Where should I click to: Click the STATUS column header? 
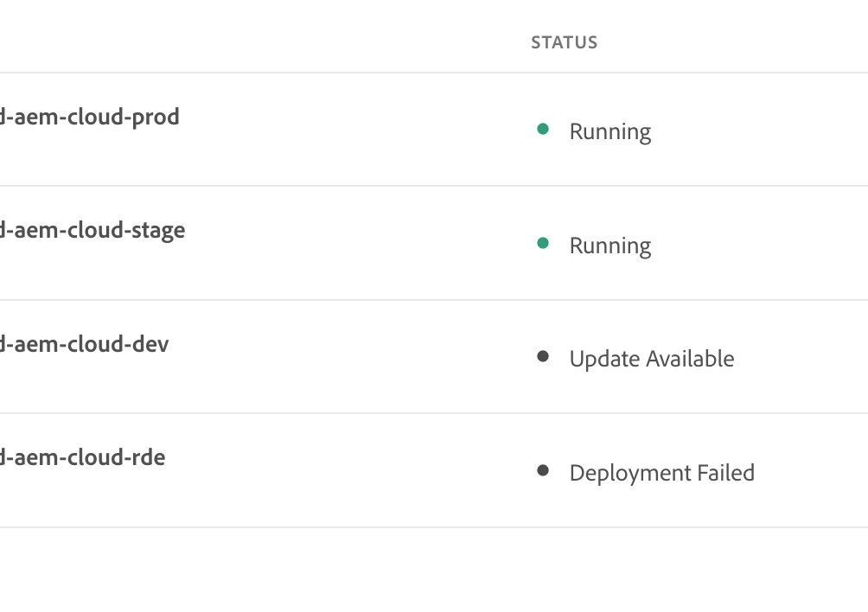pos(564,42)
